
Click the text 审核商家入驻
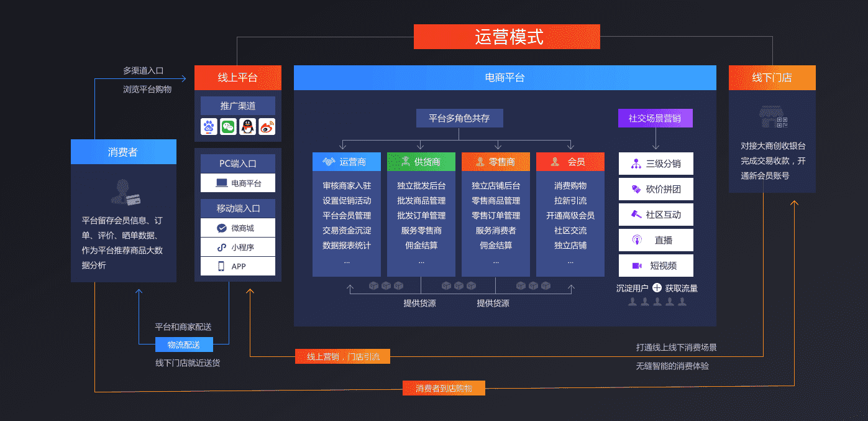[x=347, y=186]
